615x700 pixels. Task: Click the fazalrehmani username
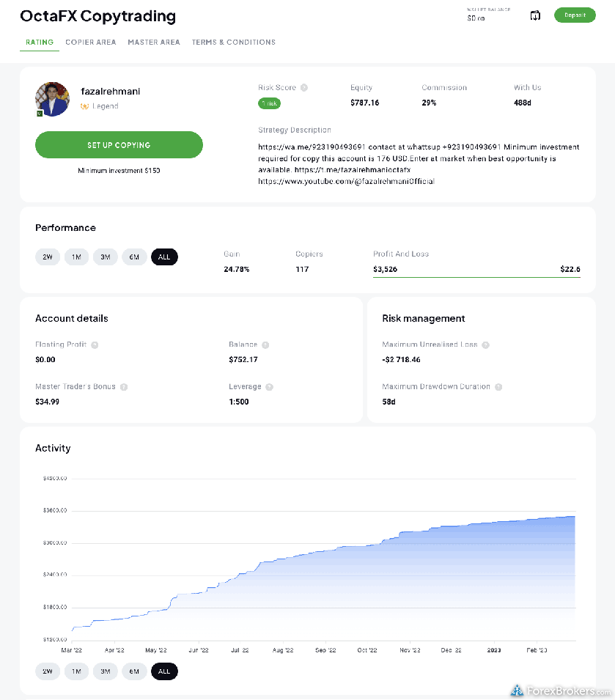(110, 92)
